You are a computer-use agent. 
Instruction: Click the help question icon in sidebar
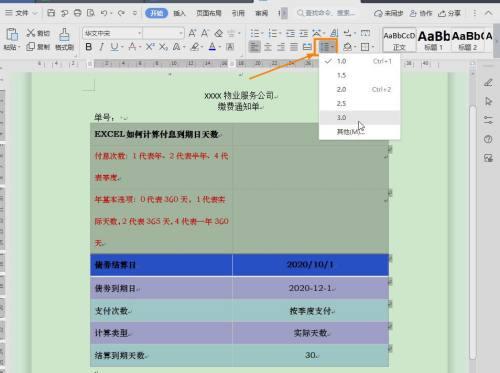click(x=488, y=139)
